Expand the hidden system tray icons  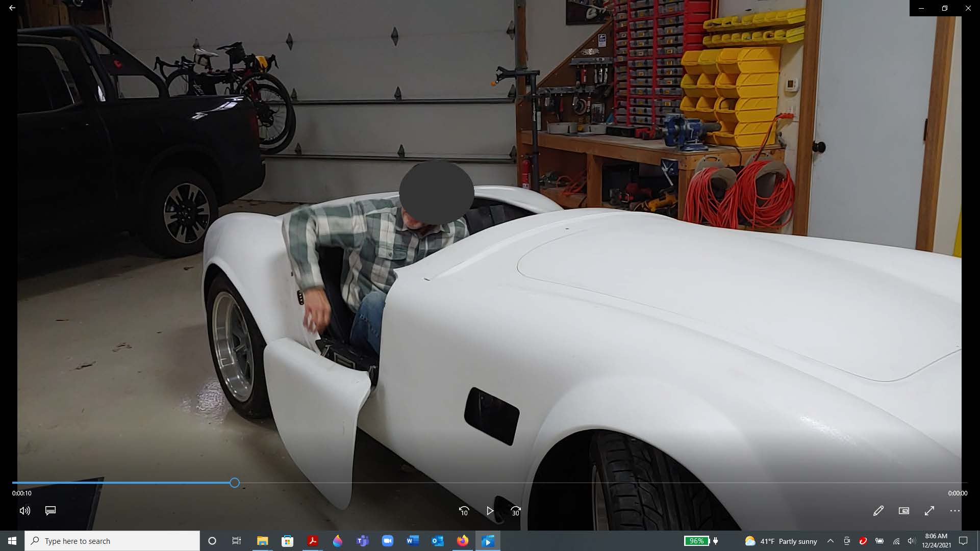[831, 541]
